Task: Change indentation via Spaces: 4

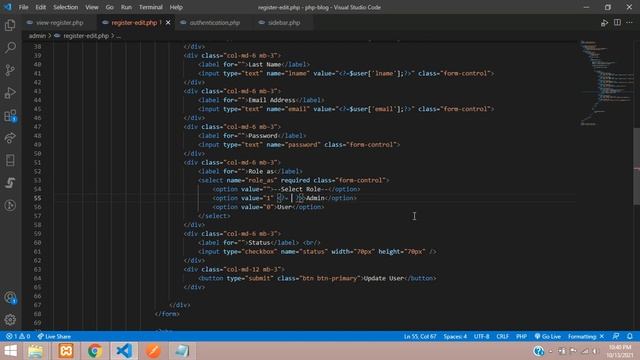Action: tap(455, 336)
